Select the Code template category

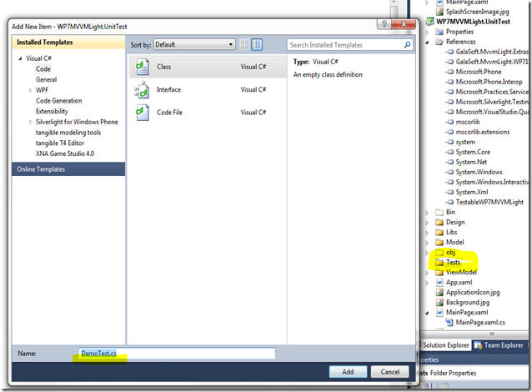pos(43,69)
